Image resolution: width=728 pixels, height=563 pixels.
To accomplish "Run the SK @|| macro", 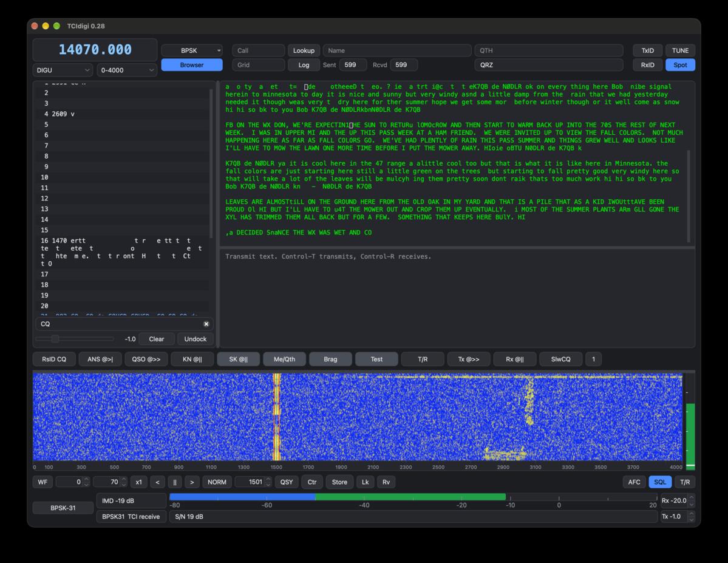I will (x=238, y=359).
